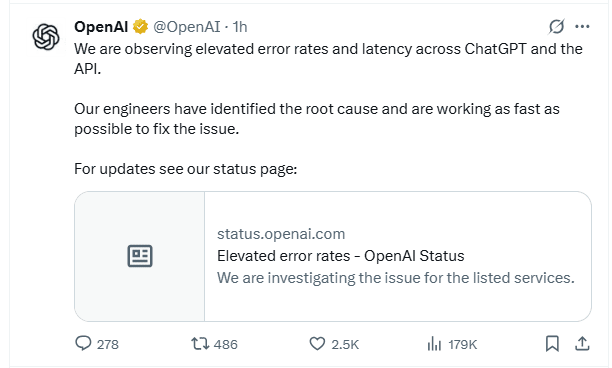Screen dimensions: 612x368
Task: Open the status.openai.com link card domain
Action: (281, 234)
